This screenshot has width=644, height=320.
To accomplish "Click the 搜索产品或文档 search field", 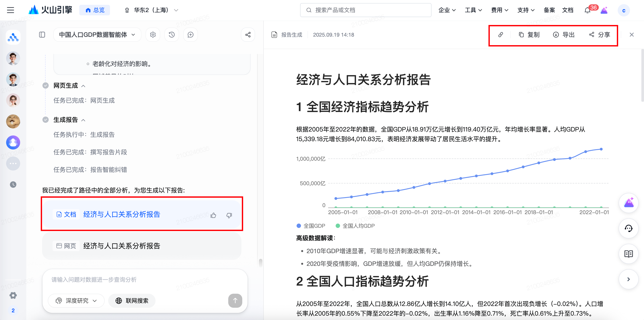I will (365, 10).
